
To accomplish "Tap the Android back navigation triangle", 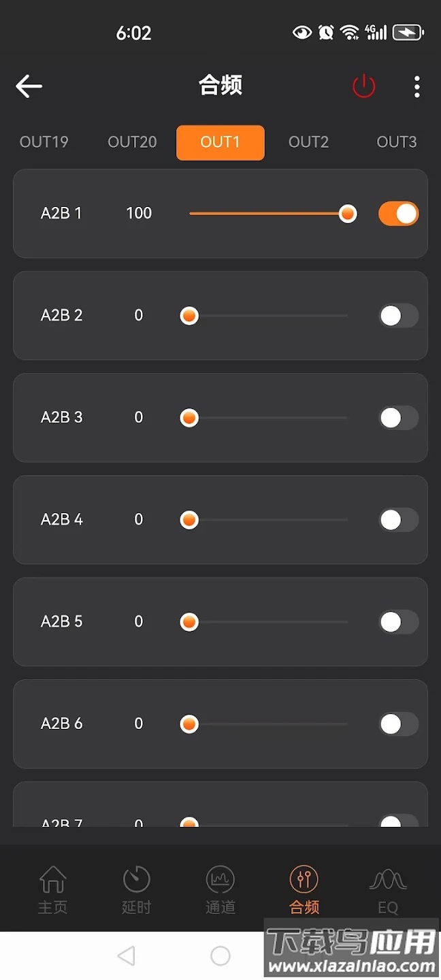I will pyautogui.click(x=126, y=955).
